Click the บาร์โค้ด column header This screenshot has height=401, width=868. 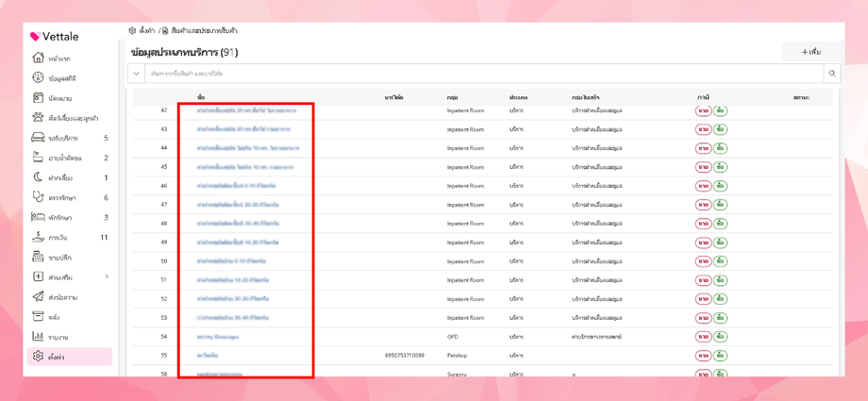(x=393, y=97)
